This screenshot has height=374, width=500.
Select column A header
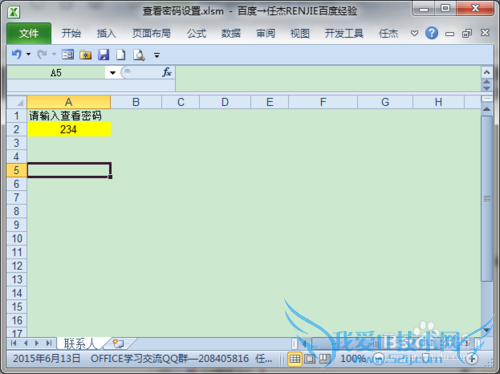point(69,102)
